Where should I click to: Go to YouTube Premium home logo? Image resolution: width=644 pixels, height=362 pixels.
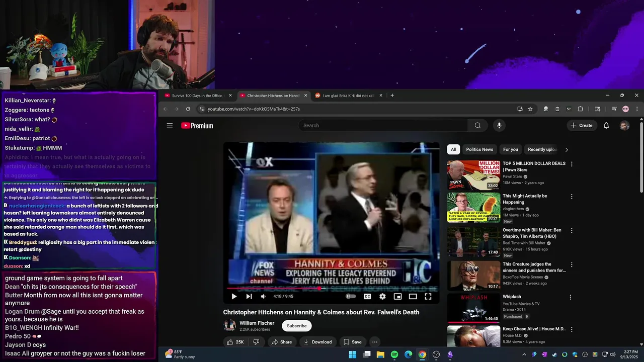[x=197, y=126]
